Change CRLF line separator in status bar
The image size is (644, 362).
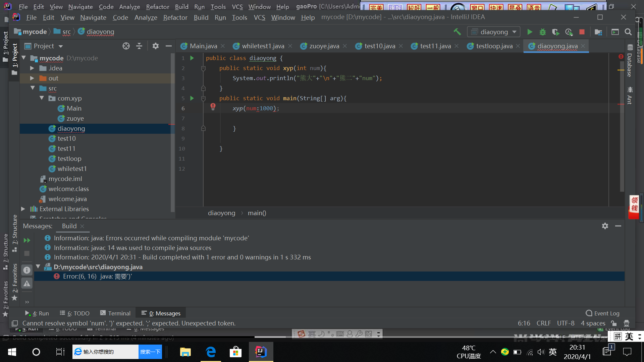coord(544,323)
